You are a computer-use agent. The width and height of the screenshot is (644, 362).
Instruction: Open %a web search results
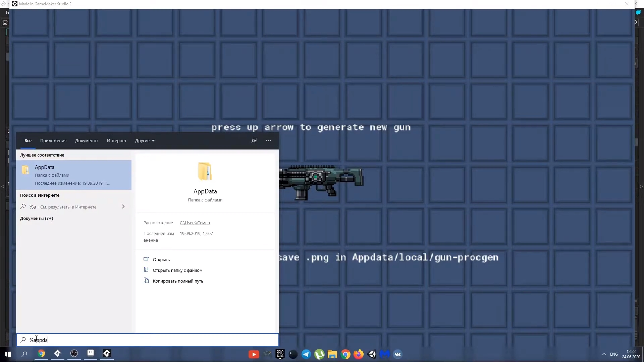click(74, 207)
